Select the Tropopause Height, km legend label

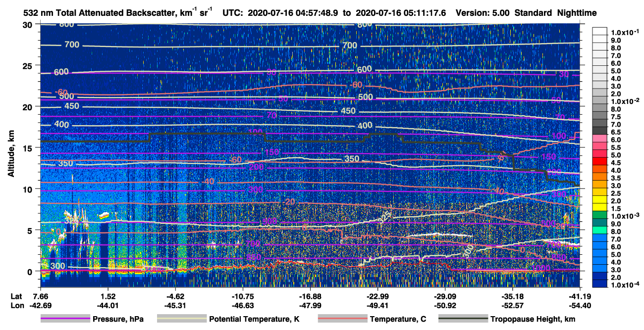point(533,320)
